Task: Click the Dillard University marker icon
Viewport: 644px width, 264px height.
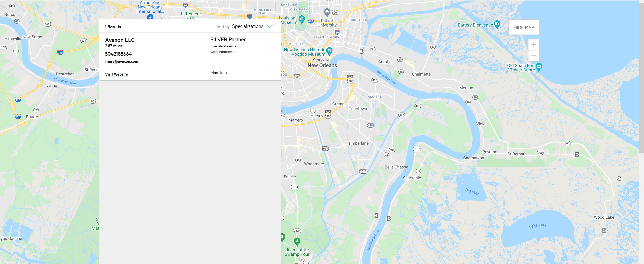Action: click(327, 12)
